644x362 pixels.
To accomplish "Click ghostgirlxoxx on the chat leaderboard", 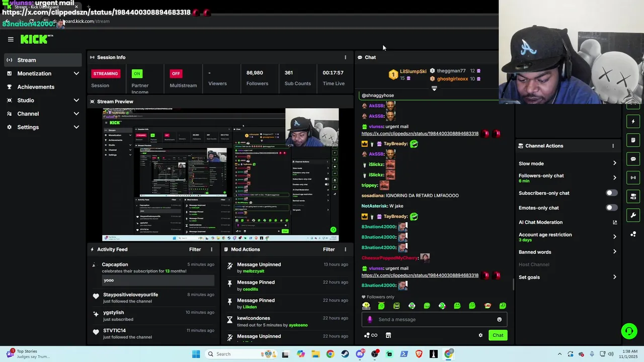I will [x=452, y=79].
